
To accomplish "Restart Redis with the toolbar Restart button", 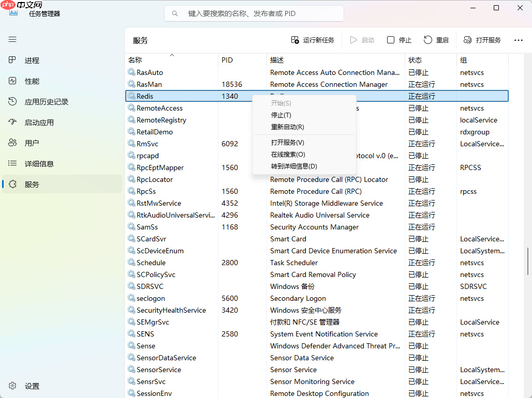I will pyautogui.click(x=436, y=39).
